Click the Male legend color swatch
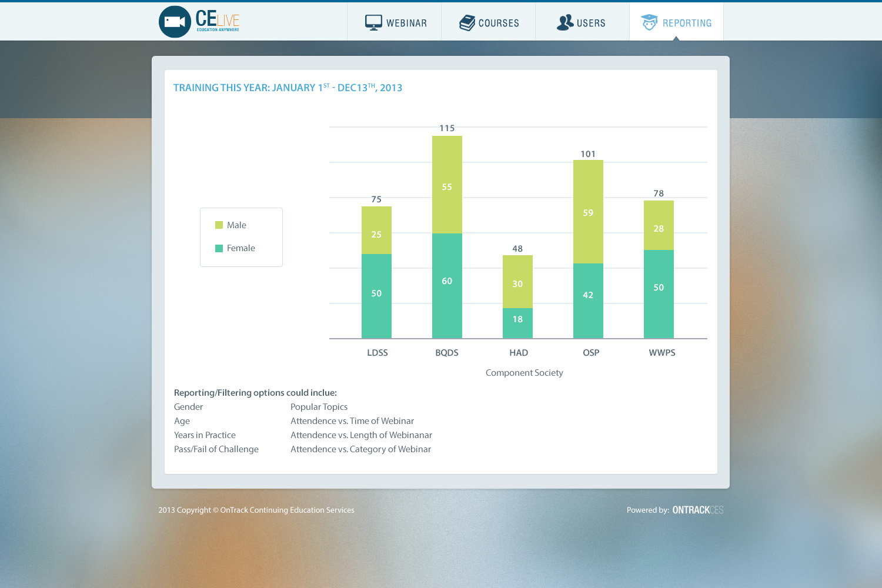This screenshot has height=588, width=882. point(219,225)
